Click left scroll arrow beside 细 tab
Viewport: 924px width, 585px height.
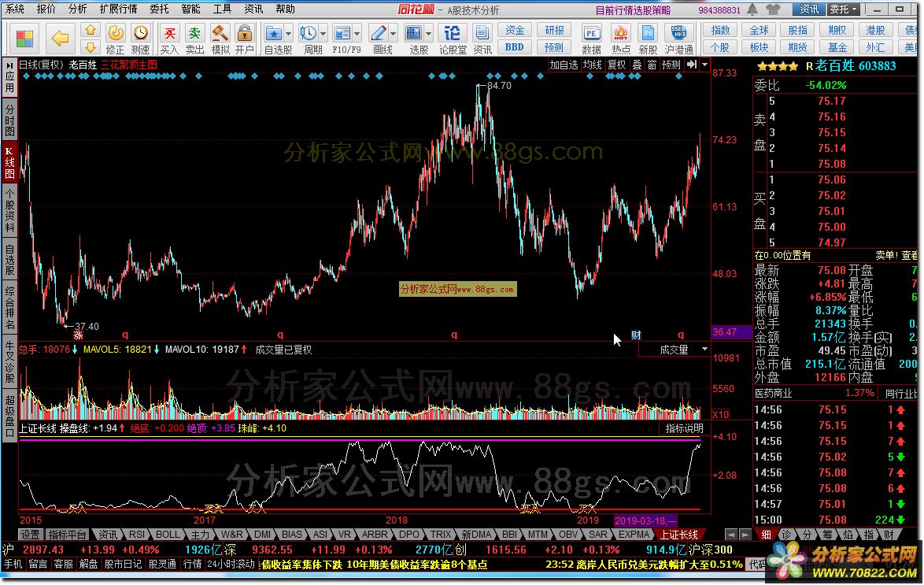[730, 535]
